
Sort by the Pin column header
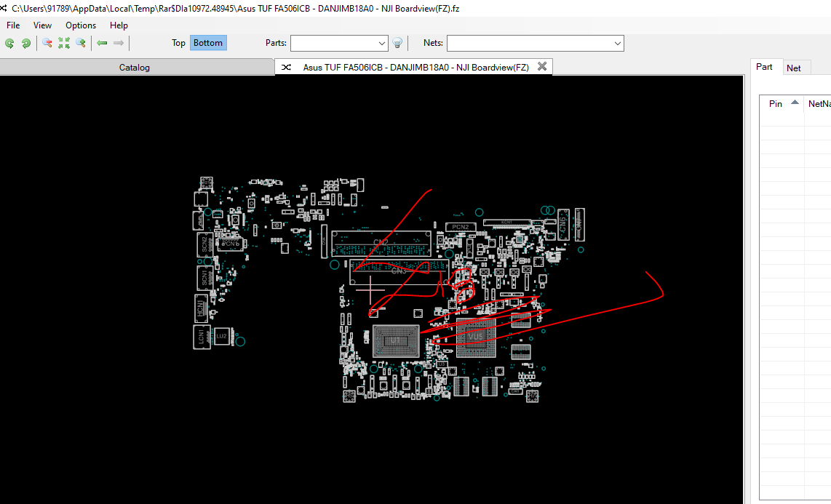pos(782,104)
